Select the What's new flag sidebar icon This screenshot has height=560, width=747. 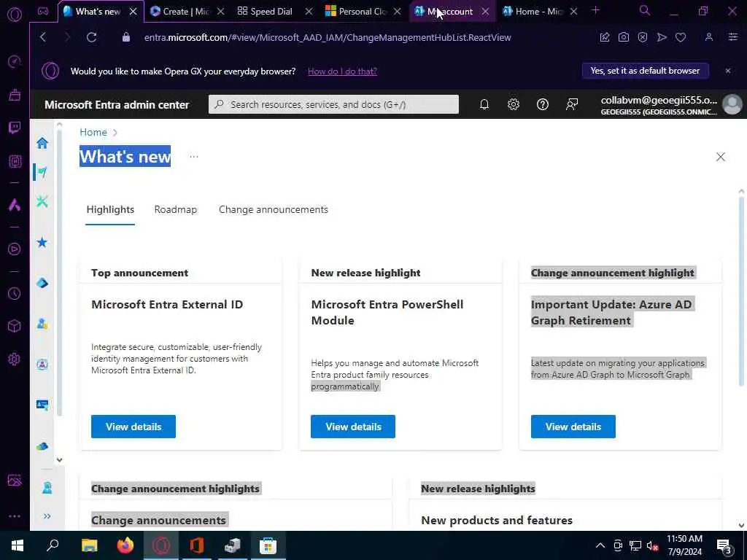[x=42, y=172]
